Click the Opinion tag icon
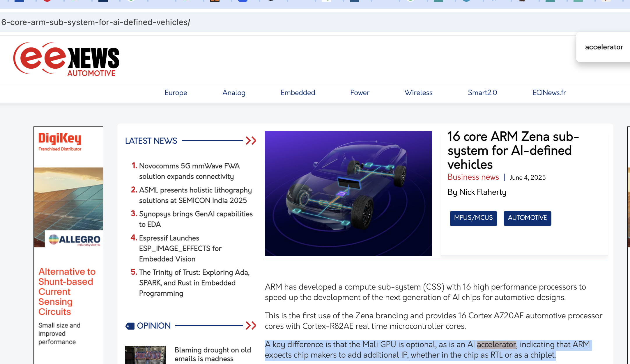The height and width of the screenshot is (364, 630). click(x=130, y=326)
